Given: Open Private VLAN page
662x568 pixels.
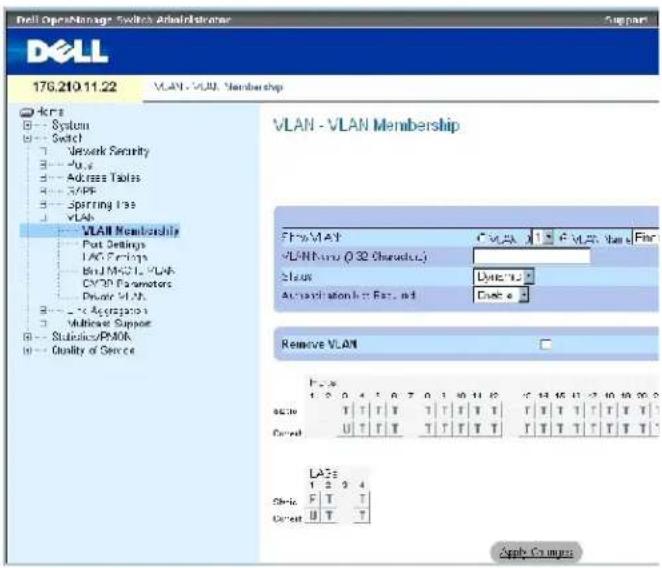Looking at the screenshot, I should (x=114, y=296).
